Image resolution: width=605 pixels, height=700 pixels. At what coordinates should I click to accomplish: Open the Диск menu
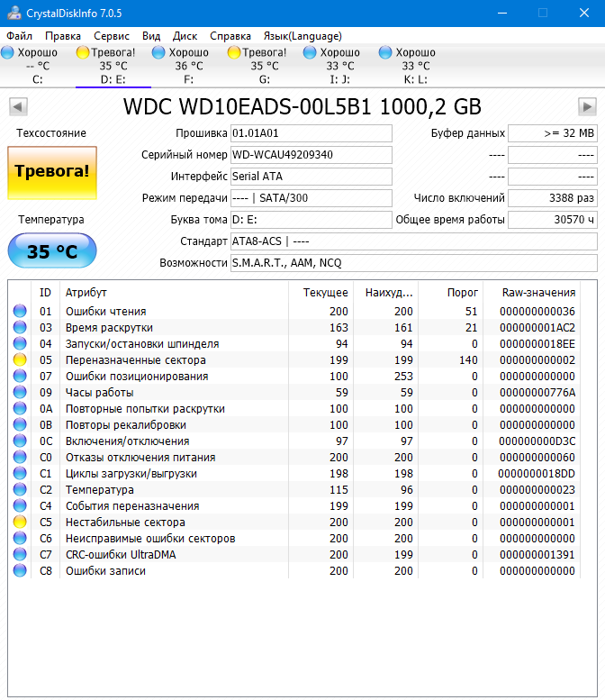185,36
